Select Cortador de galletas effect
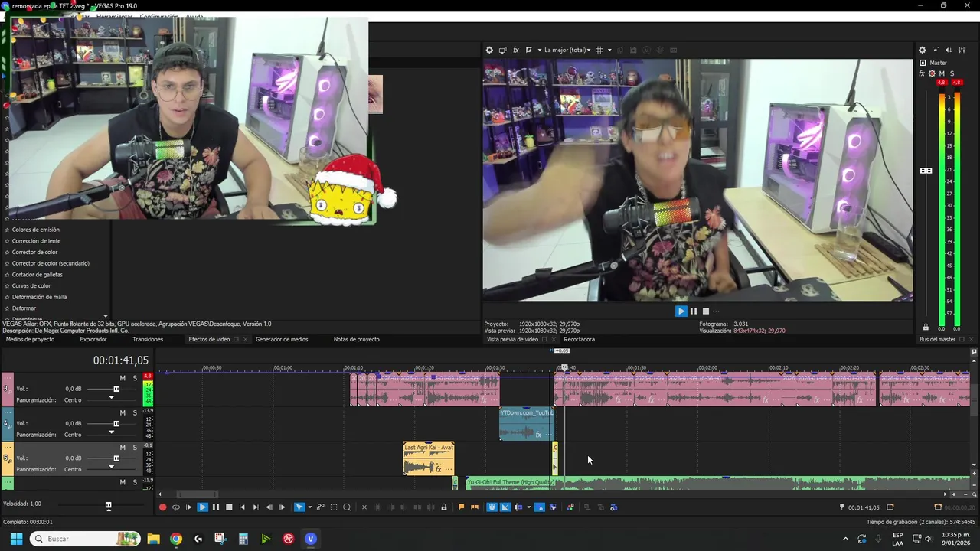Screen dimensions: 980x551 click(37, 274)
